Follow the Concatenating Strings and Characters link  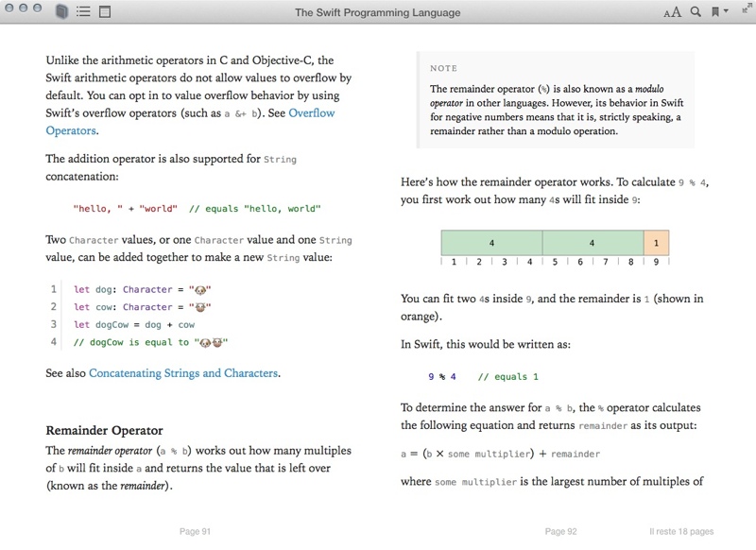183,373
